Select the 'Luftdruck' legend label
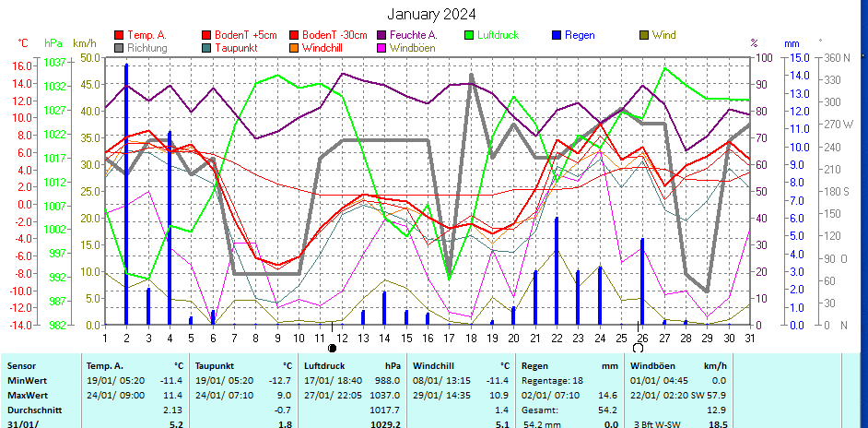The image size is (868, 428). pyautogui.click(x=499, y=35)
